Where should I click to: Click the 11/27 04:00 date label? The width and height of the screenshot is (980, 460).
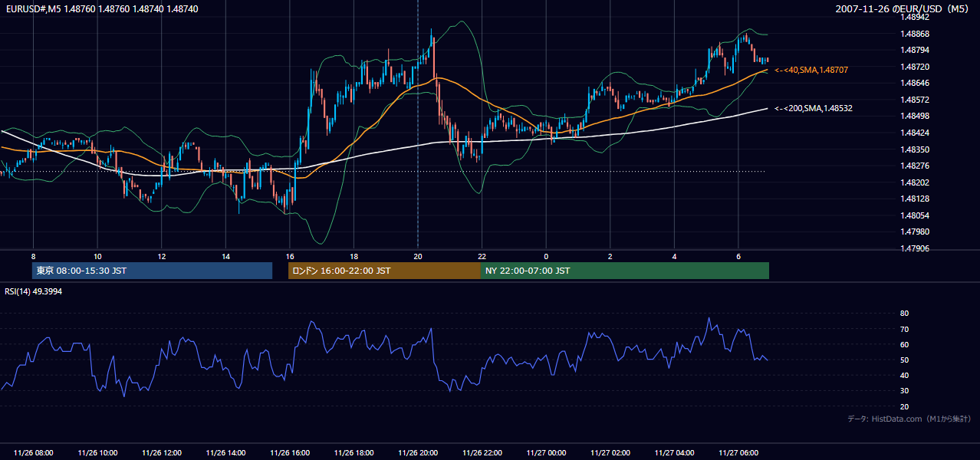tap(674, 453)
